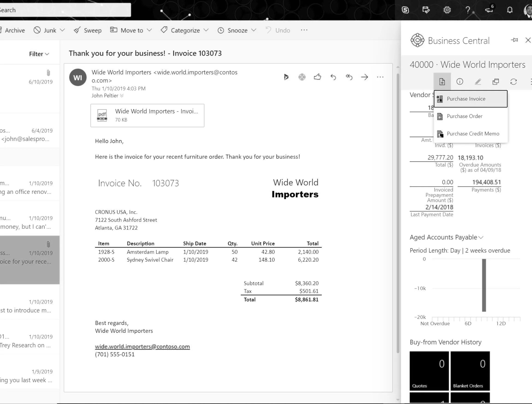Image resolution: width=532 pixels, height=404 pixels.
Task: Edit vendor with pencil icon
Action: coord(478,82)
